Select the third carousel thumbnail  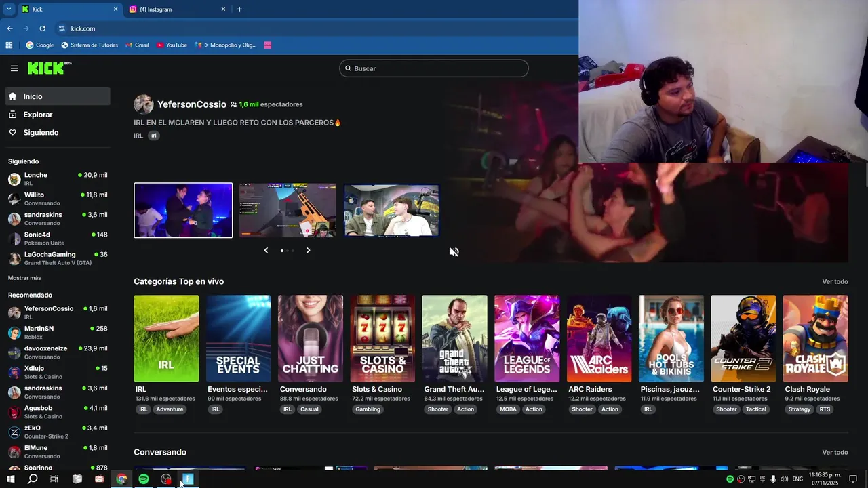click(x=391, y=210)
